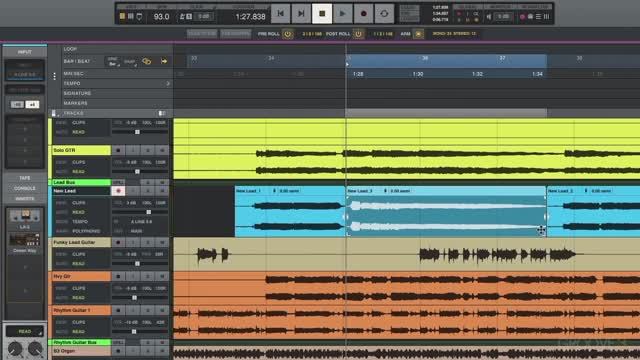Click the pink round icon at the transport's right end

coord(522,17)
